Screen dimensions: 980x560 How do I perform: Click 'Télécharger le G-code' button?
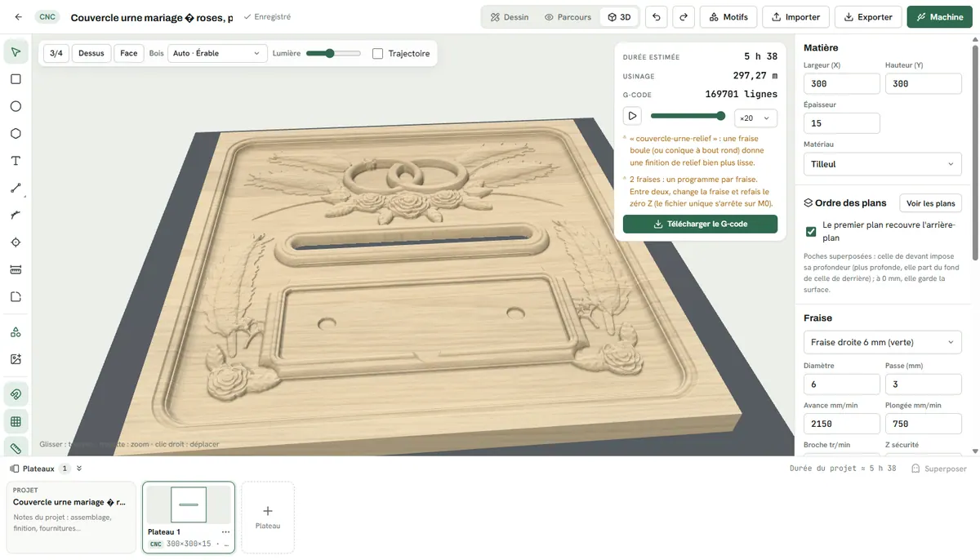700,224
